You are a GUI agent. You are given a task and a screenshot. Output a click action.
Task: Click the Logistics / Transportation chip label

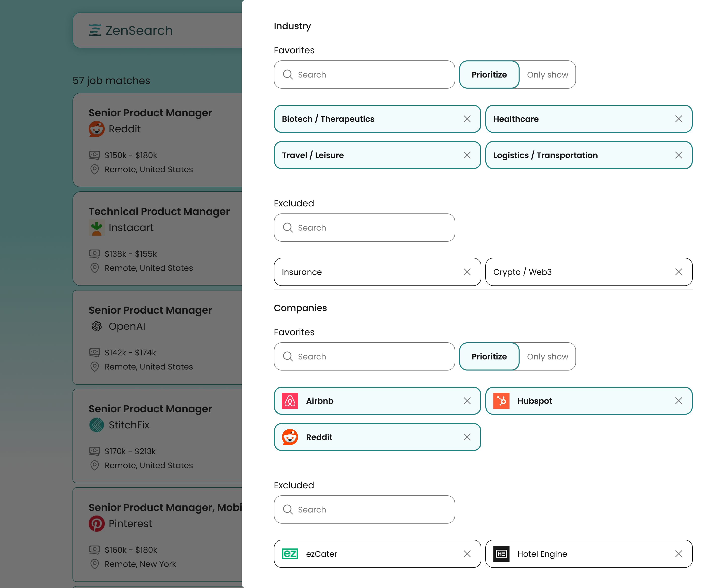tap(546, 155)
